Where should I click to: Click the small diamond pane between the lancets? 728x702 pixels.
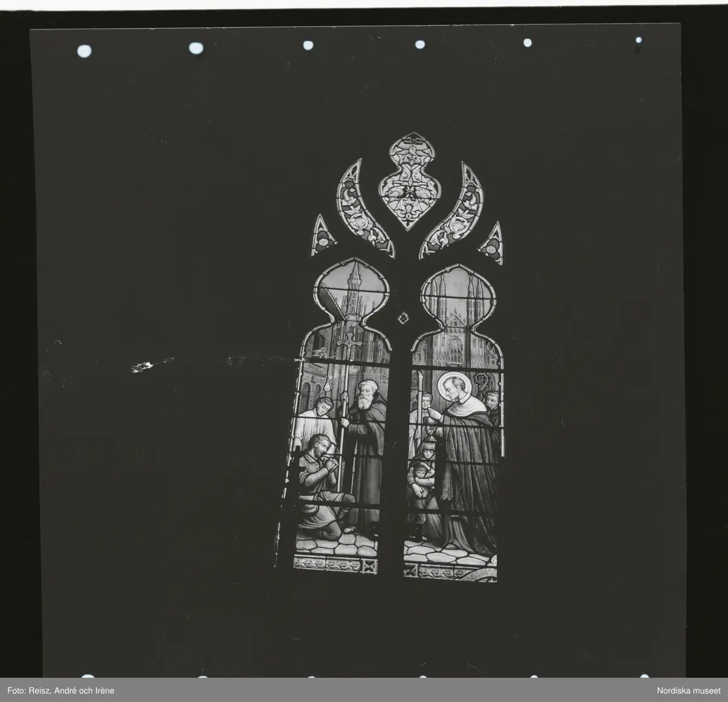[401, 317]
